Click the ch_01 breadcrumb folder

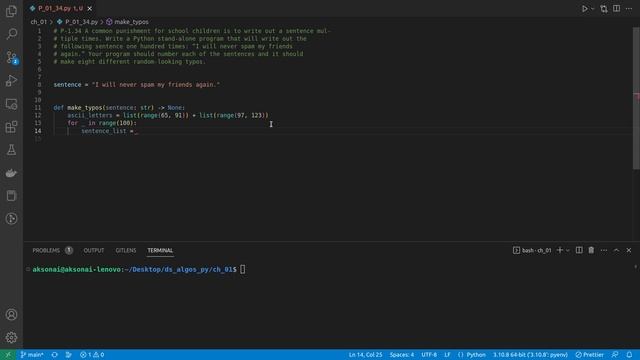(x=39, y=22)
